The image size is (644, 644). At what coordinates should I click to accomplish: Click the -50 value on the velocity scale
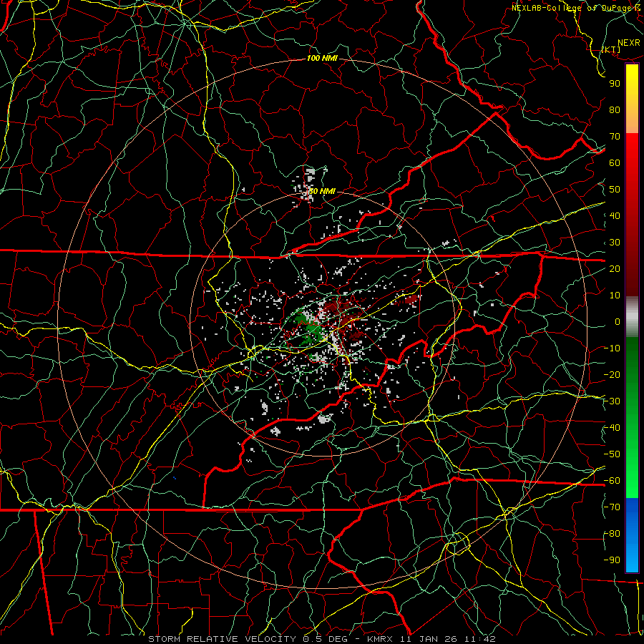click(x=612, y=454)
